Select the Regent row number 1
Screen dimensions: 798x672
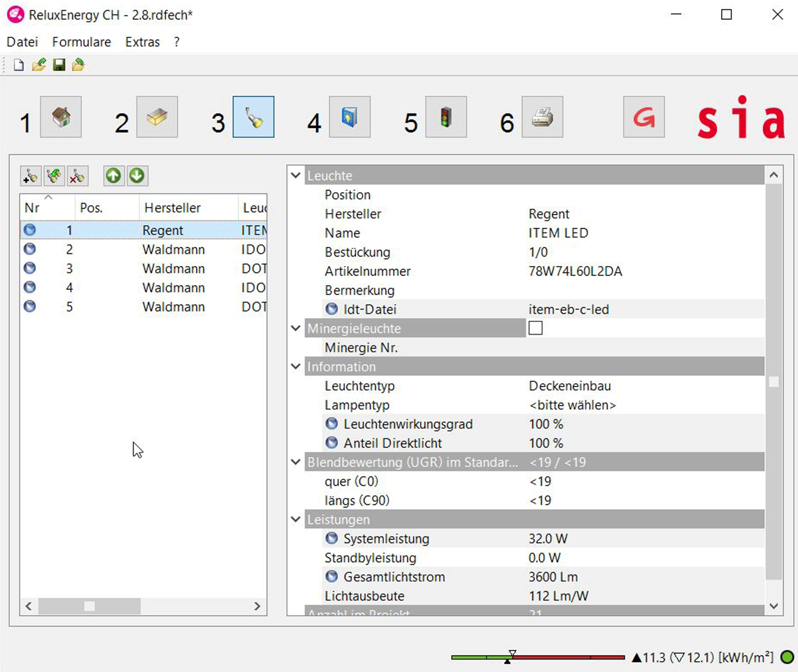(143, 230)
